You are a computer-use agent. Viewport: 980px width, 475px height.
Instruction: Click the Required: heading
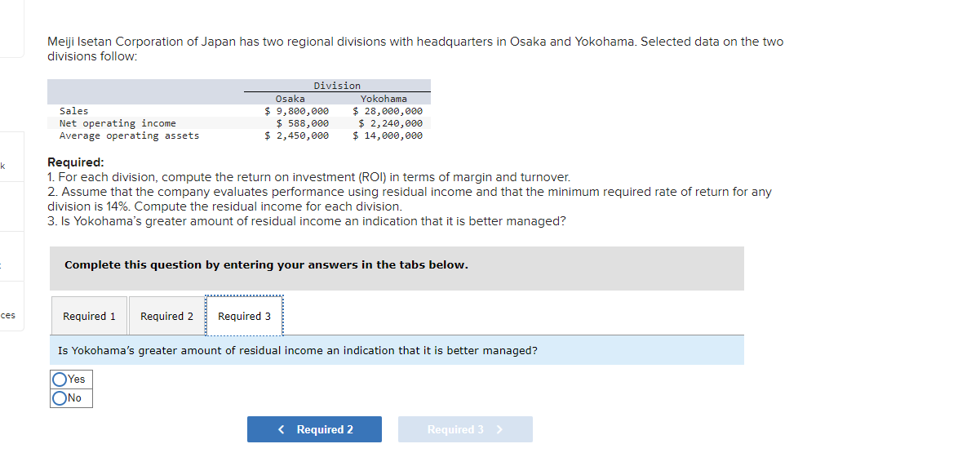coord(76,162)
